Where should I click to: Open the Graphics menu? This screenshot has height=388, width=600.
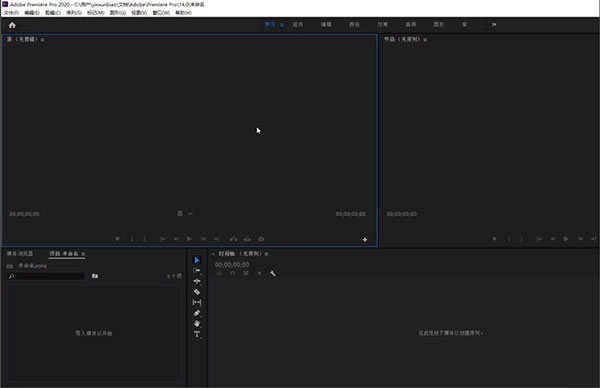click(x=117, y=13)
